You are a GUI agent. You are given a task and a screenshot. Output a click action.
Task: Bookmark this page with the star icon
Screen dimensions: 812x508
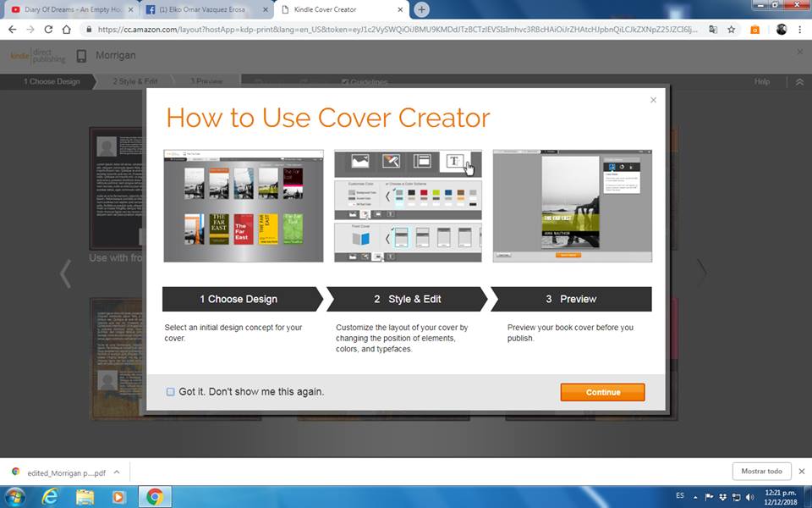pos(733,29)
